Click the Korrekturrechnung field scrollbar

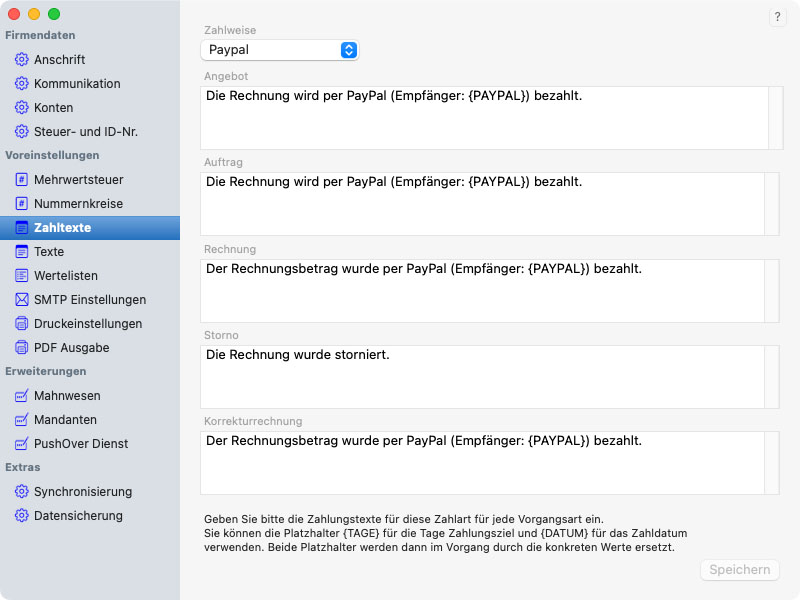[x=771, y=463]
